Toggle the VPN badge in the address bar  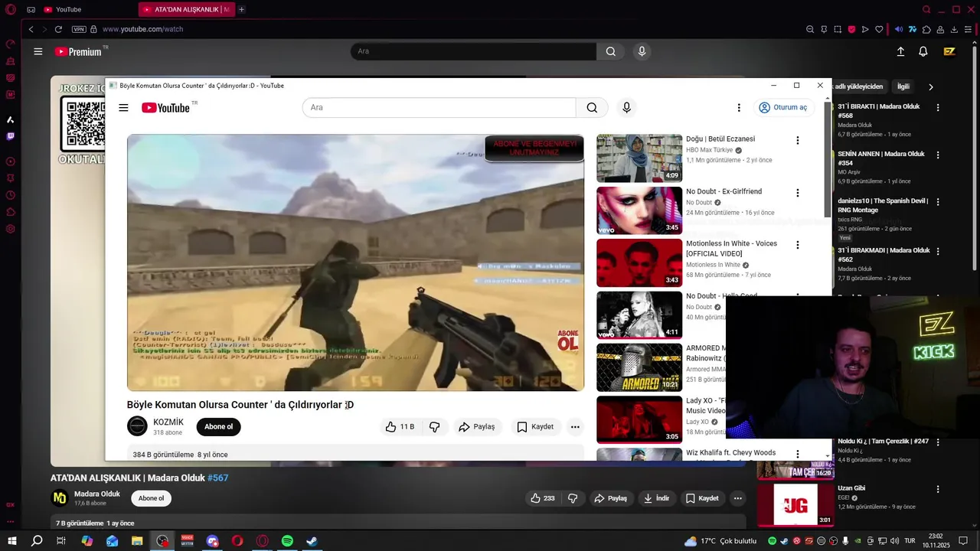click(79, 29)
